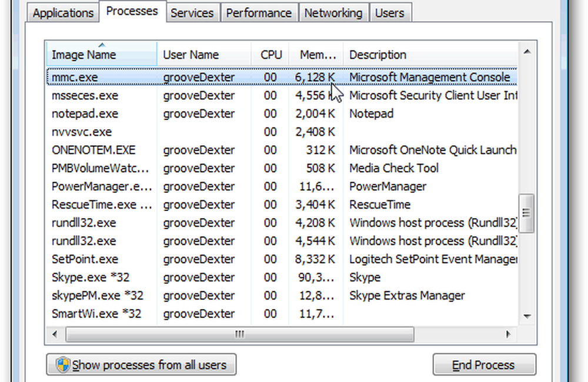Select the SetPoint.exe process row
This screenshot has height=382, width=588.
pyautogui.click(x=85, y=259)
